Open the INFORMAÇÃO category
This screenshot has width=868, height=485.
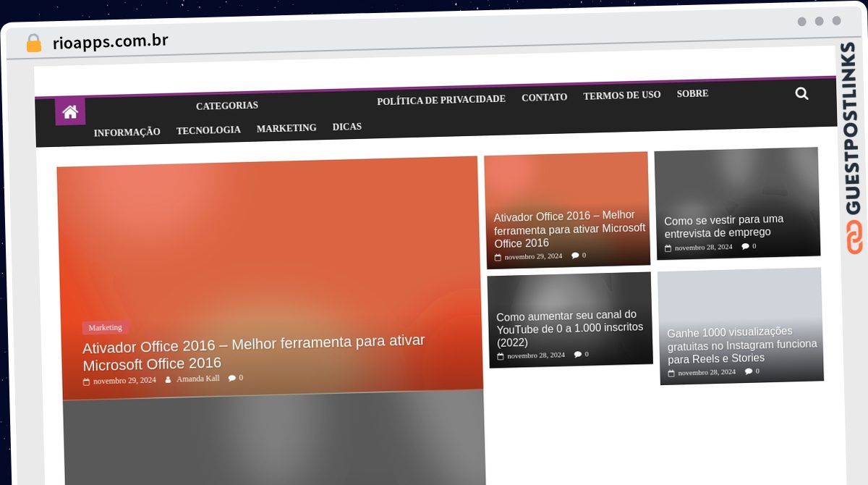[127, 132]
